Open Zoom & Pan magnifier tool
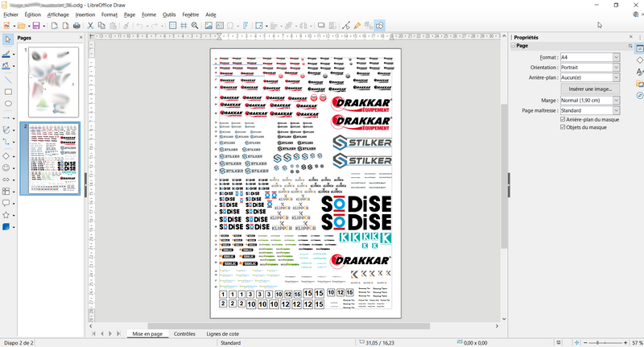The height and width of the screenshot is (347, 644). (195, 26)
